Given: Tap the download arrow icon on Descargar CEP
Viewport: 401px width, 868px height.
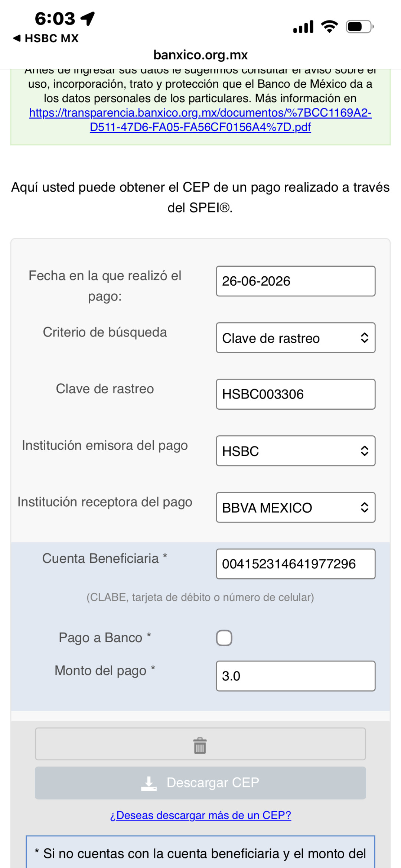Looking at the screenshot, I should coord(149,783).
